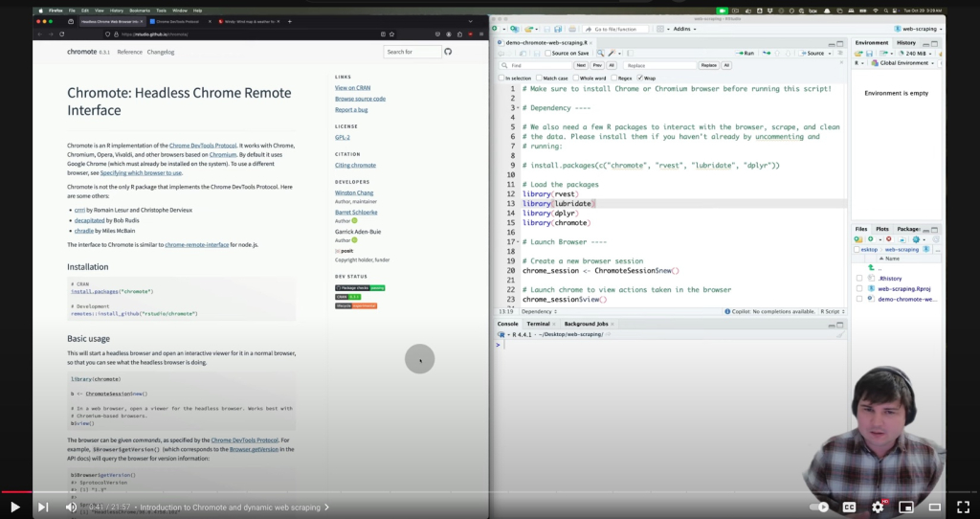Click the find/replace magnifier icon in editor toolbar

coord(600,54)
